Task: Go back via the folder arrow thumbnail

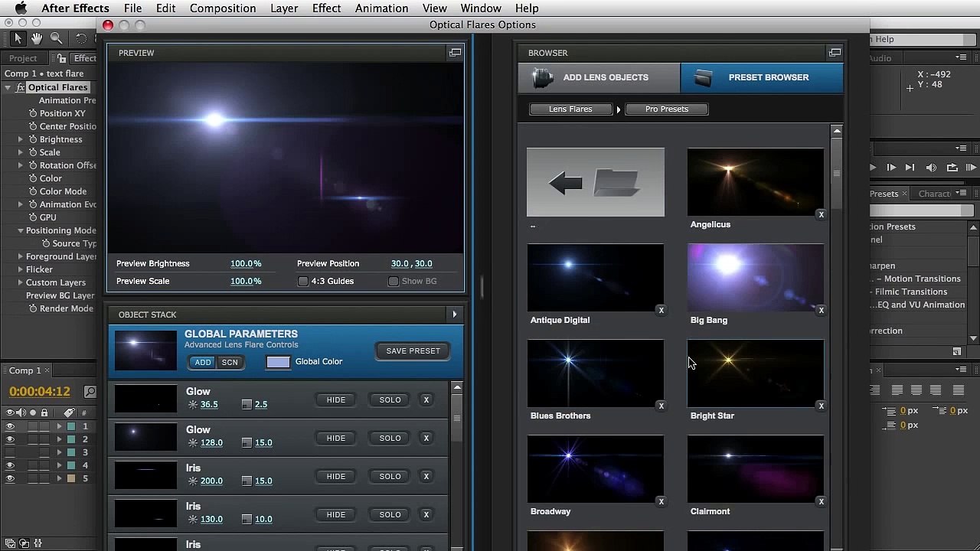Action: (x=596, y=182)
